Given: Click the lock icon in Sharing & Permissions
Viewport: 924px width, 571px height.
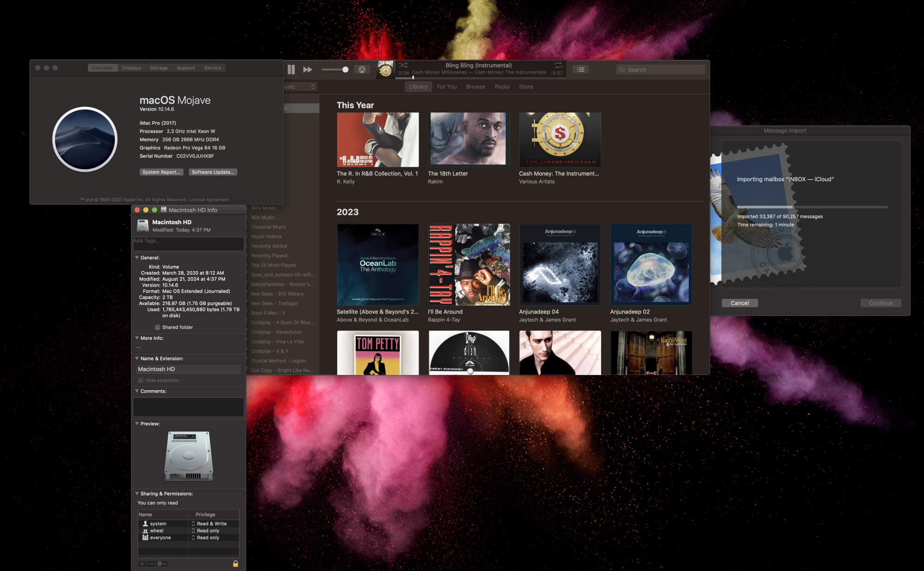Looking at the screenshot, I should (236, 564).
